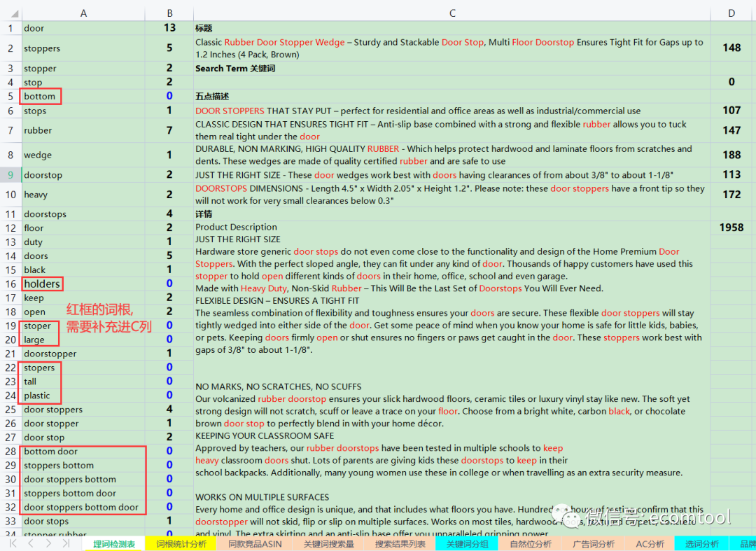Open the 搜索结果列表 sheet tab
This screenshot has width=756, height=551.
400,544
